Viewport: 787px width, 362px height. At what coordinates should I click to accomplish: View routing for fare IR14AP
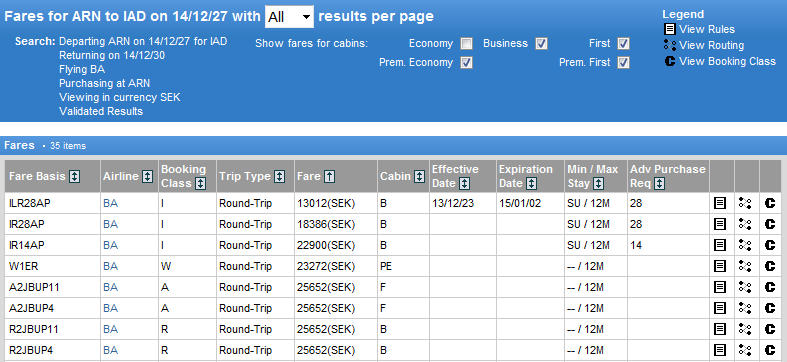click(x=745, y=245)
